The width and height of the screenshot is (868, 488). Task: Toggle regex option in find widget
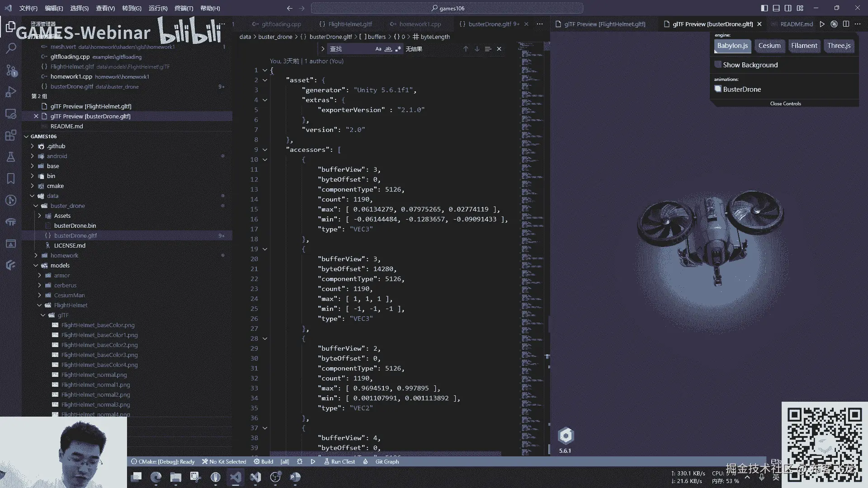click(398, 49)
